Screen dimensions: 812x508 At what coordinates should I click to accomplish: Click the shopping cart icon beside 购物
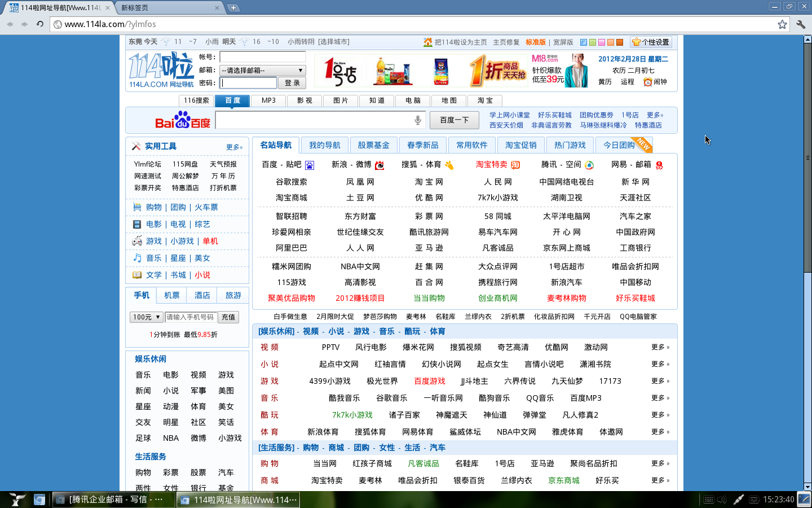(x=137, y=207)
